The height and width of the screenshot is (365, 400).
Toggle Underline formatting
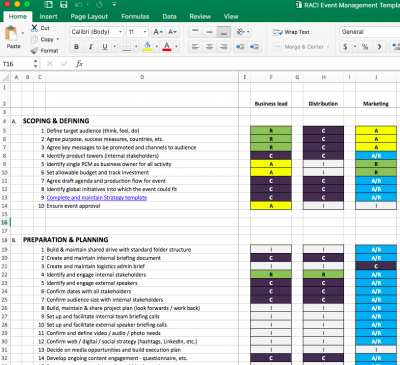105,47
